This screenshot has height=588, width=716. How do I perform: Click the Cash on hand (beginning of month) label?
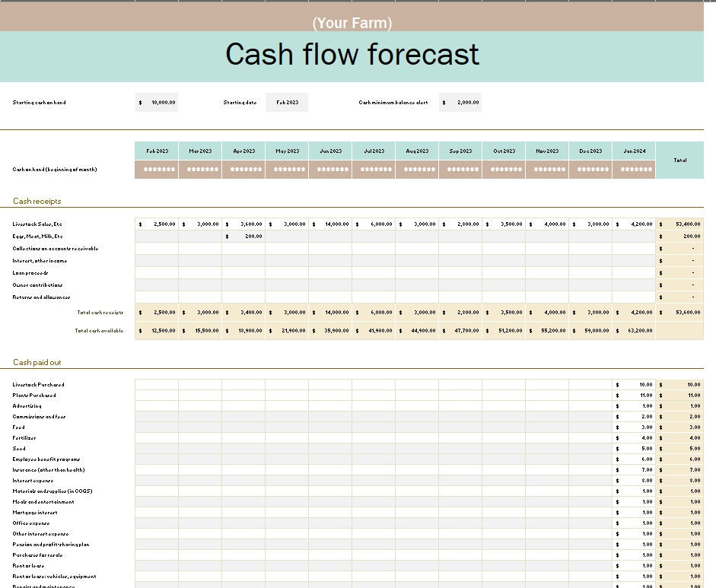coord(56,169)
